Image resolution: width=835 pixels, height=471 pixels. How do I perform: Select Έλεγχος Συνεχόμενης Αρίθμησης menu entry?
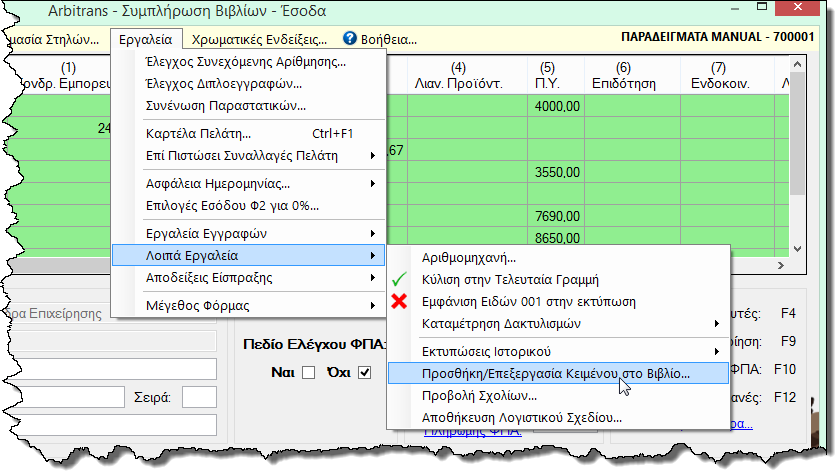pos(249,62)
